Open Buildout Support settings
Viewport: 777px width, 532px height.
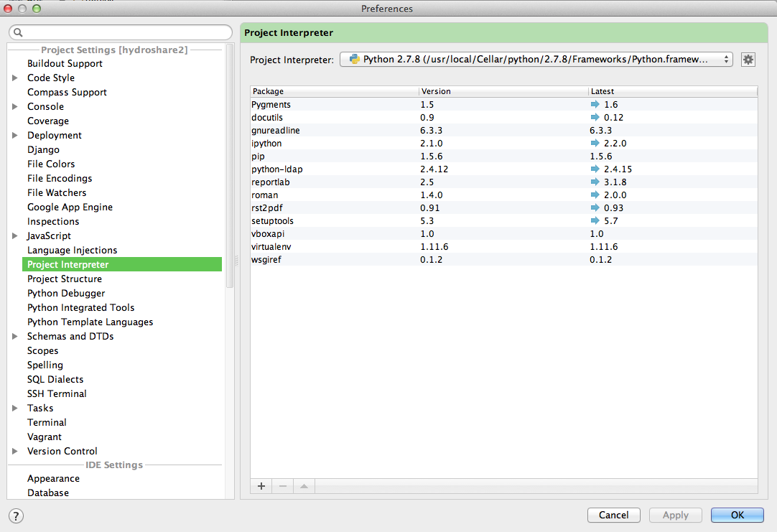pos(65,63)
